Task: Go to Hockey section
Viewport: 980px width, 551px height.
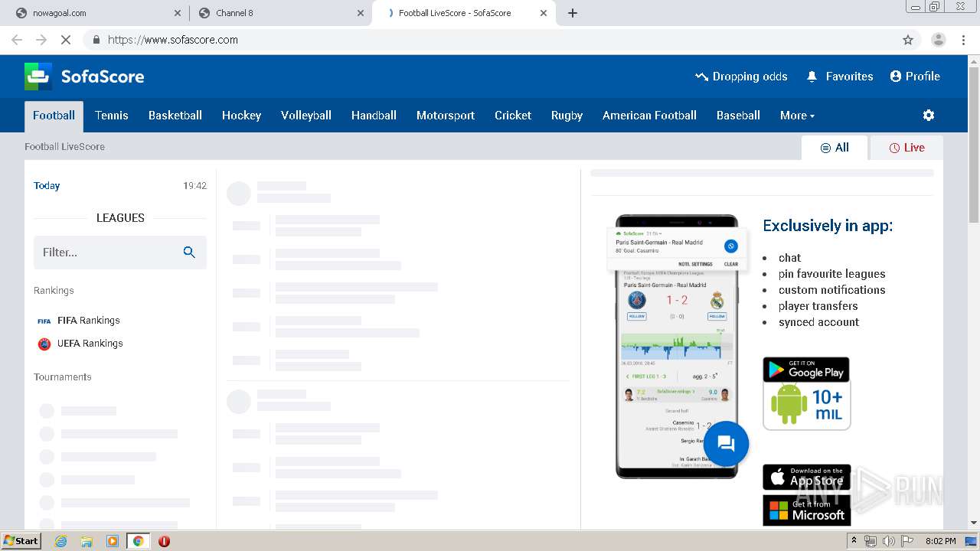Action: click(241, 116)
